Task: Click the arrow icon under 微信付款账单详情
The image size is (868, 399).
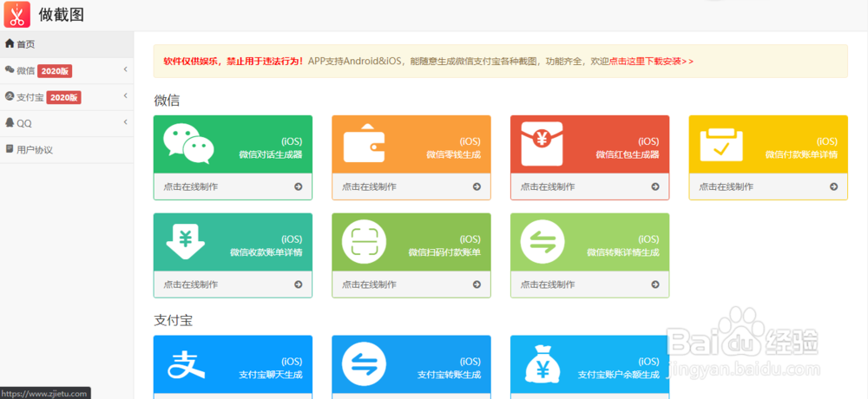Action: pyautogui.click(x=833, y=187)
